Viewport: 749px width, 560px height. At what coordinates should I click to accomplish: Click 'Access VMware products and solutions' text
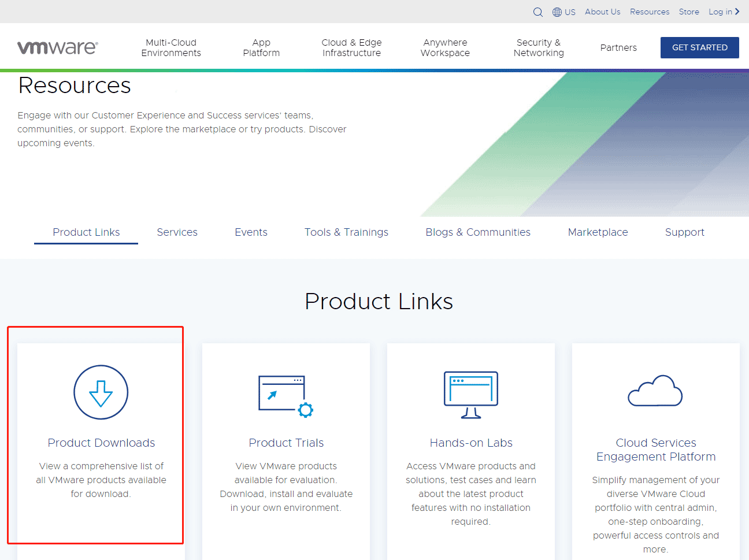[471, 494]
